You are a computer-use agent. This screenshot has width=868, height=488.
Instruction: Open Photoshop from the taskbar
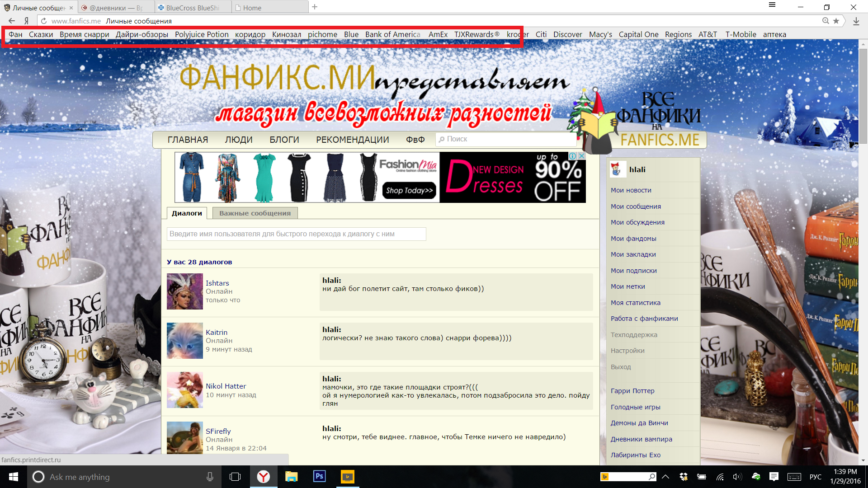(320, 477)
